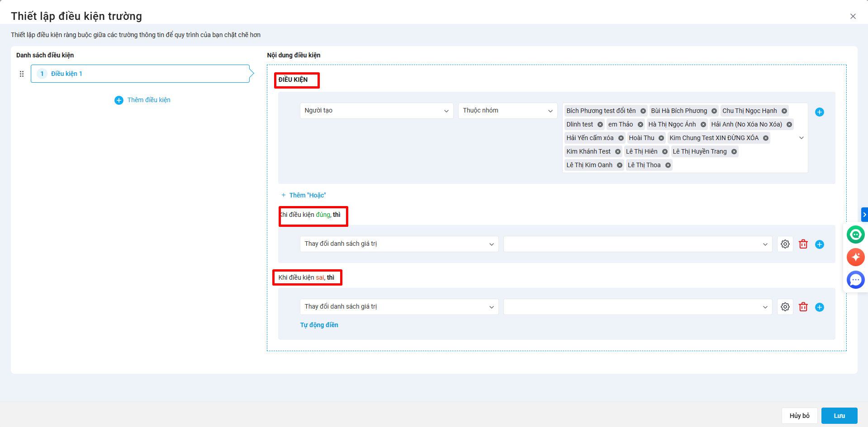Add an action under the false condition
The height and width of the screenshot is (427, 868).
click(x=820, y=307)
